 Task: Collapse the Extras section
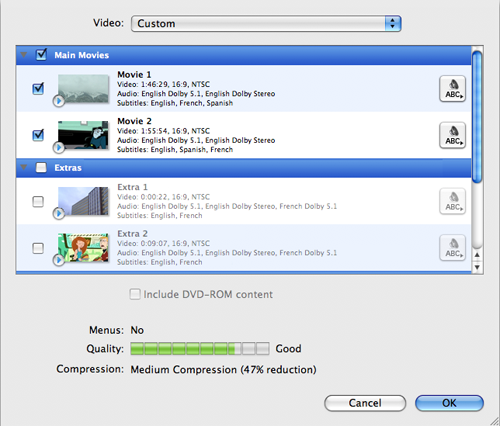point(24,167)
